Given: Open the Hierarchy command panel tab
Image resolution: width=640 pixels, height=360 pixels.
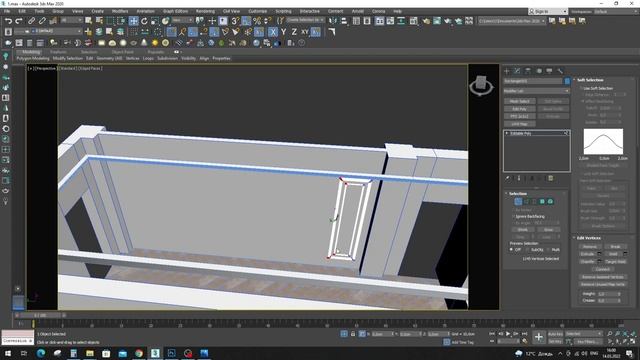Looking at the screenshot, I should coord(528,71).
